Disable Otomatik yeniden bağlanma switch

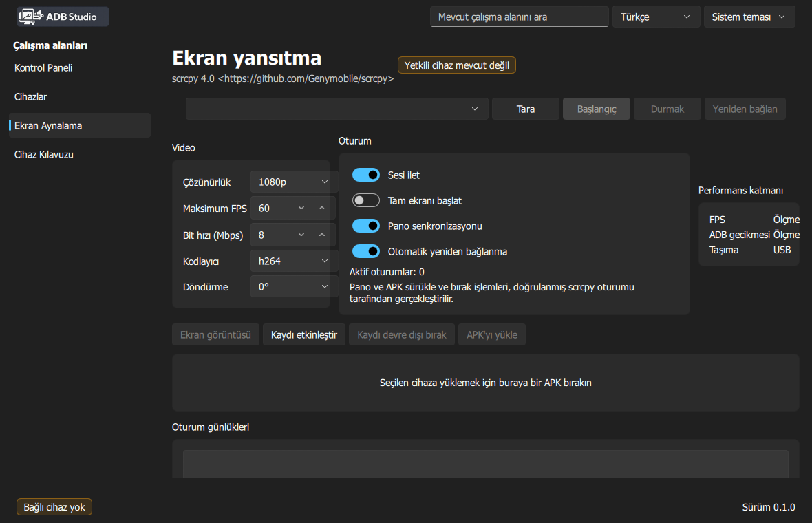coord(365,252)
